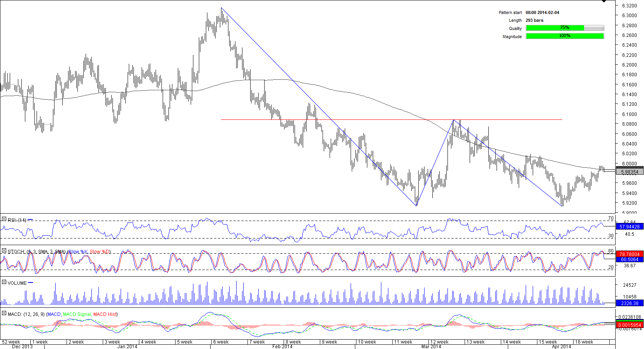Click the VOLUME indicator label

click(17, 283)
